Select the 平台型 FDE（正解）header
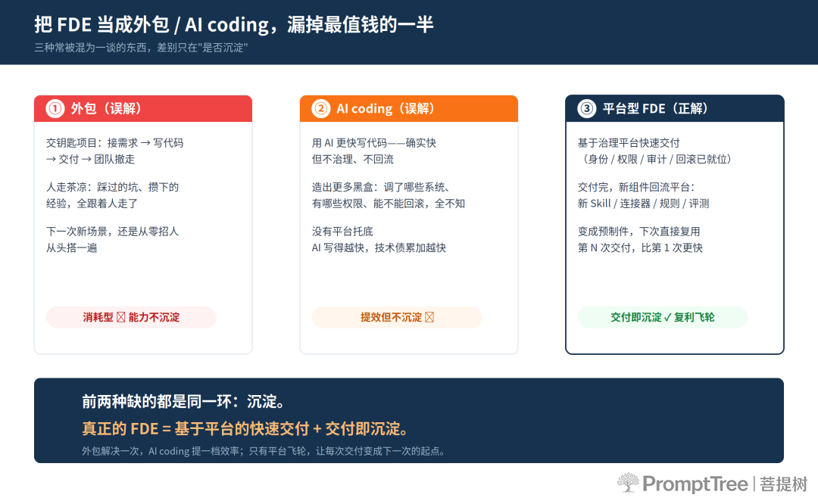 coord(675,108)
